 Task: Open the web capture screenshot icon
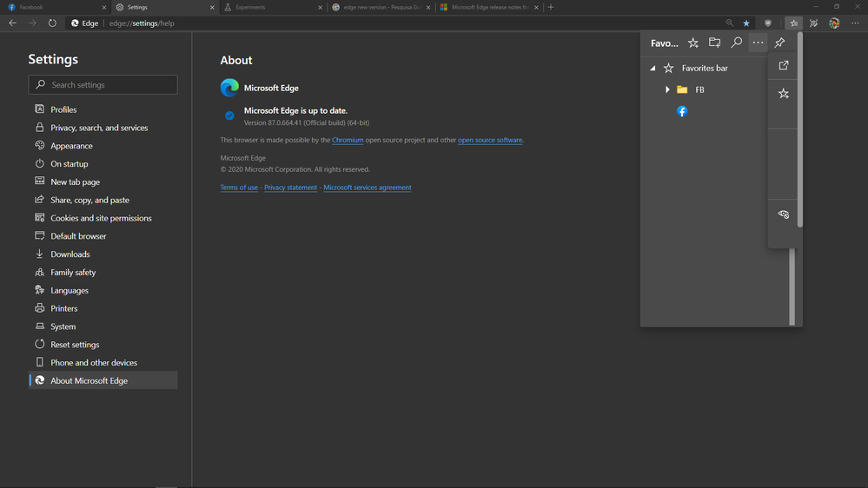pos(814,23)
